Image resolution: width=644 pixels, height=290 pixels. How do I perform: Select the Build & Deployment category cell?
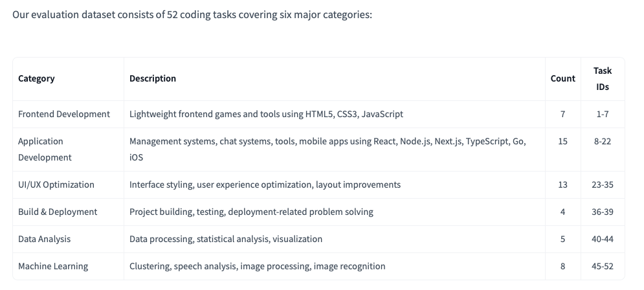[58, 212]
